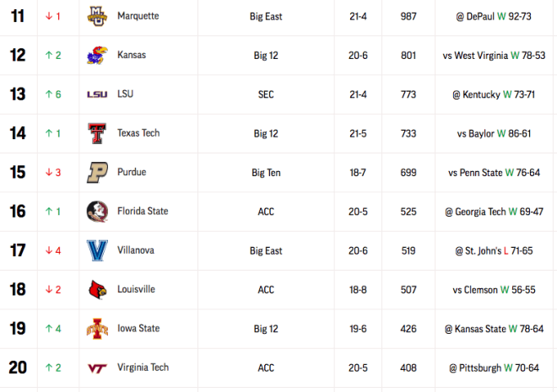This screenshot has width=557, height=392.
Task: Click the Virginia Tech team name
Action: (143, 368)
